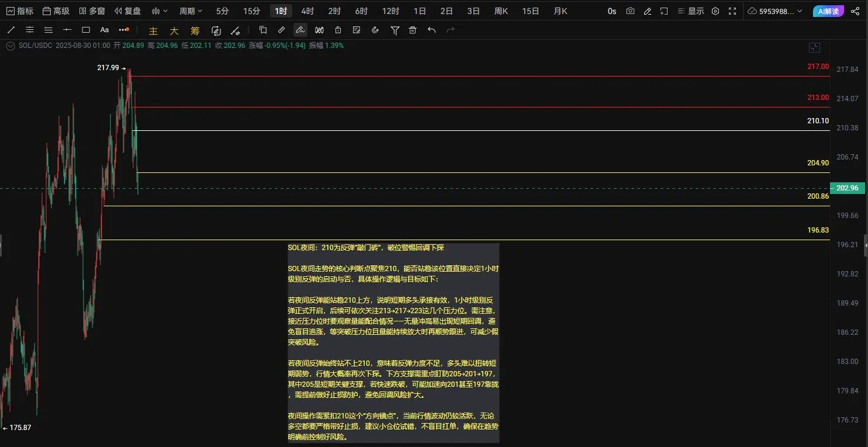
Task: Collapse the SOL/USDC legend chevron
Action: pyautogui.click(x=10, y=46)
